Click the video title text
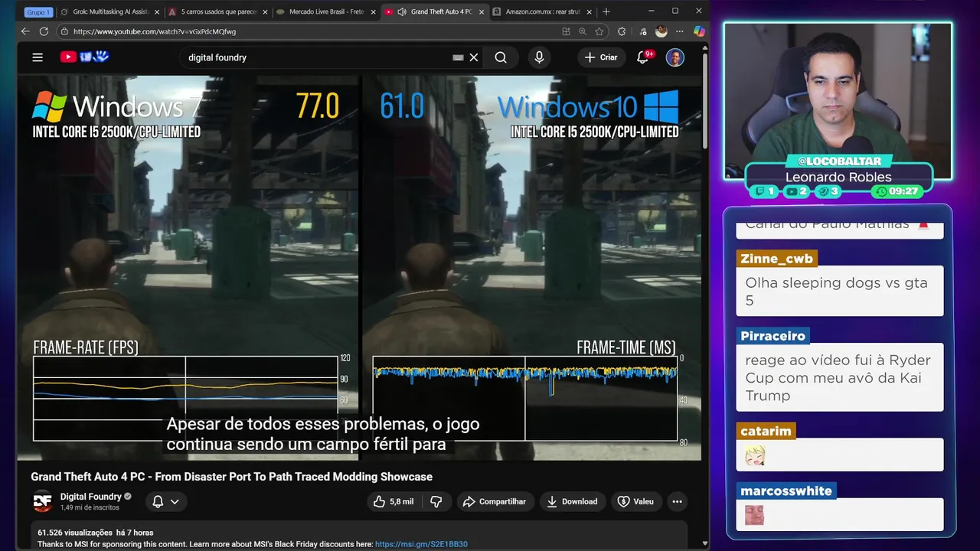This screenshot has width=980, height=551. click(x=231, y=477)
